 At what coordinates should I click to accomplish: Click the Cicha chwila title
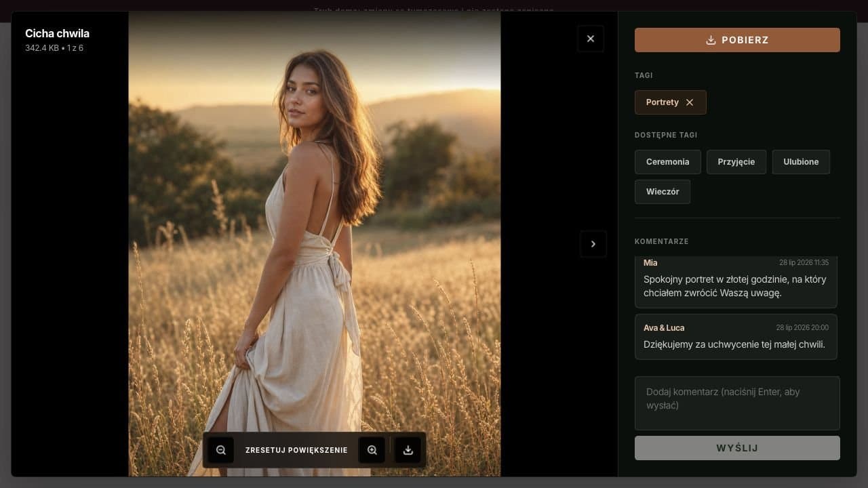coord(58,33)
